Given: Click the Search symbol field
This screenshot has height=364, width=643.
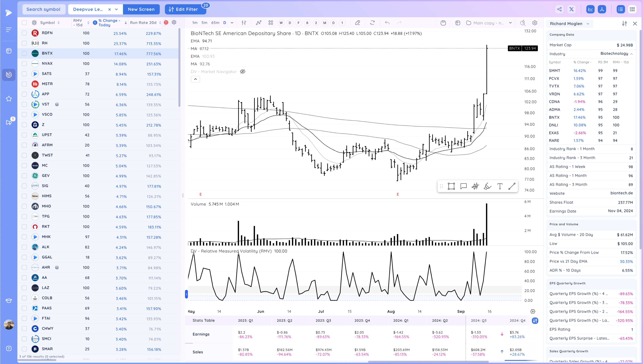Looking at the screenshot, I should point(44,9).
